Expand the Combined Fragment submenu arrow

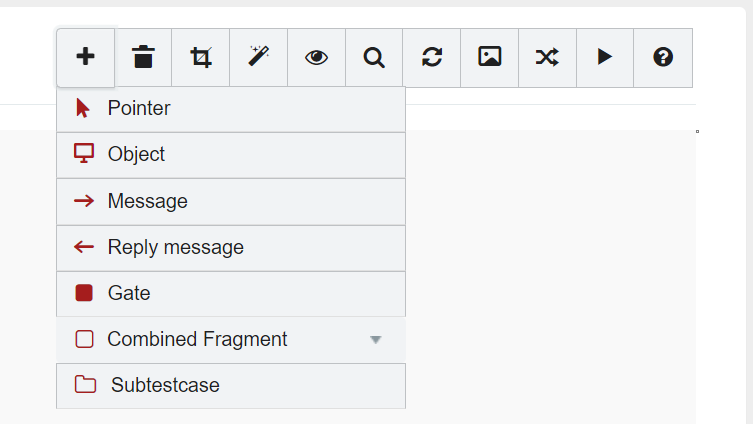(x=376, y=340)
